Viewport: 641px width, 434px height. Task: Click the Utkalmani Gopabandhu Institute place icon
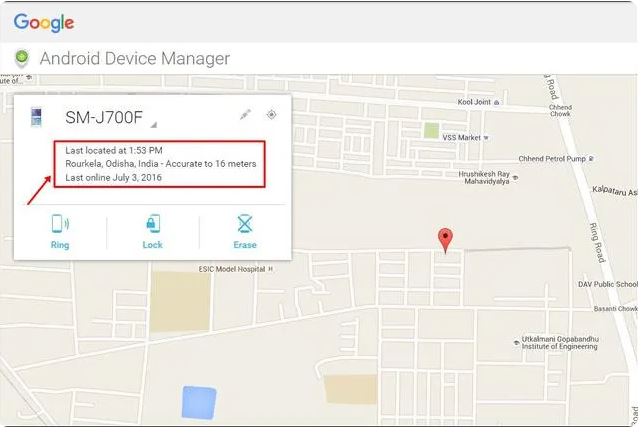click(517, 343)
